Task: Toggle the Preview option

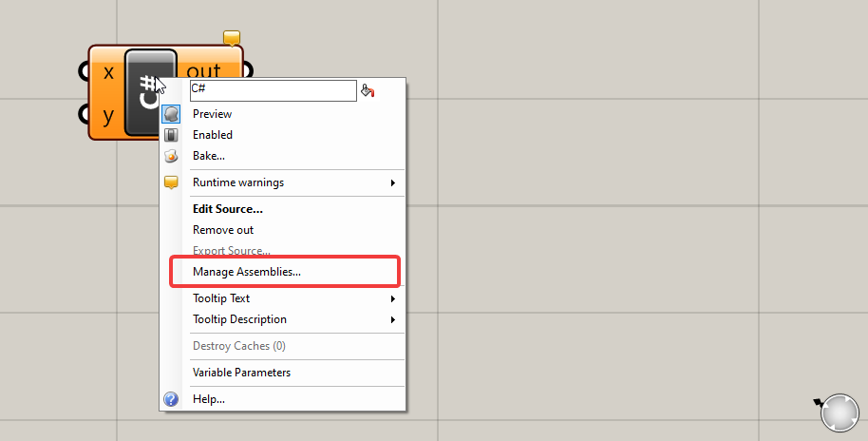Action: (212, 114)
